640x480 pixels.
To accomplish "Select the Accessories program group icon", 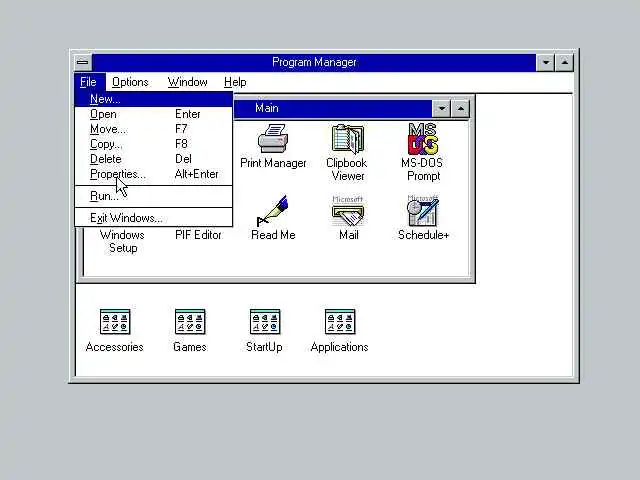I will 115,322.
